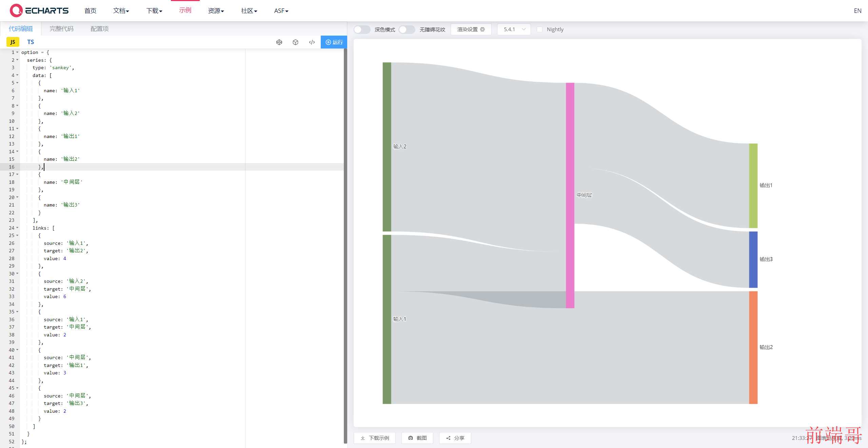Click the 输入1 chart label
The height and width of the screenshot is (448, 868).
(x=399, y=319)
